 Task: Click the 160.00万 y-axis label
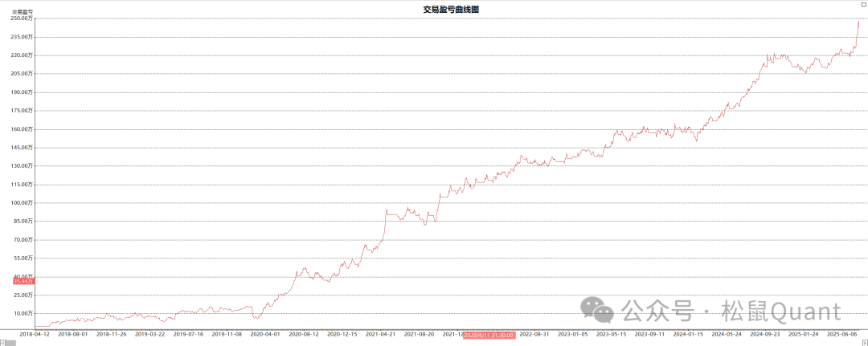pyautogui.click(x=22, y=129)
